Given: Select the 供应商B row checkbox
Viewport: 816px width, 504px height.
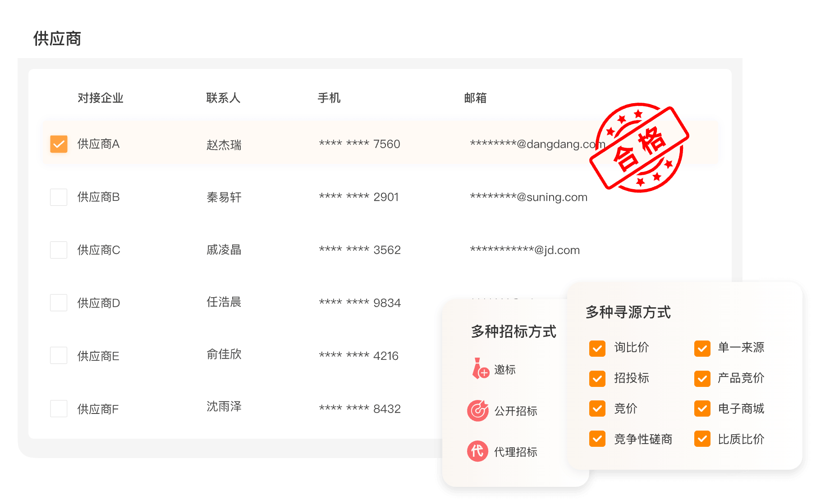Looking at the screenshot, I should 59,197.
